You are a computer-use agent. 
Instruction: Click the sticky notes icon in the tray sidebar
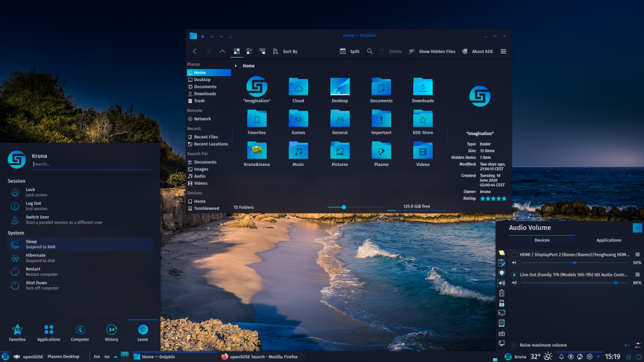(x=501, y=253)
